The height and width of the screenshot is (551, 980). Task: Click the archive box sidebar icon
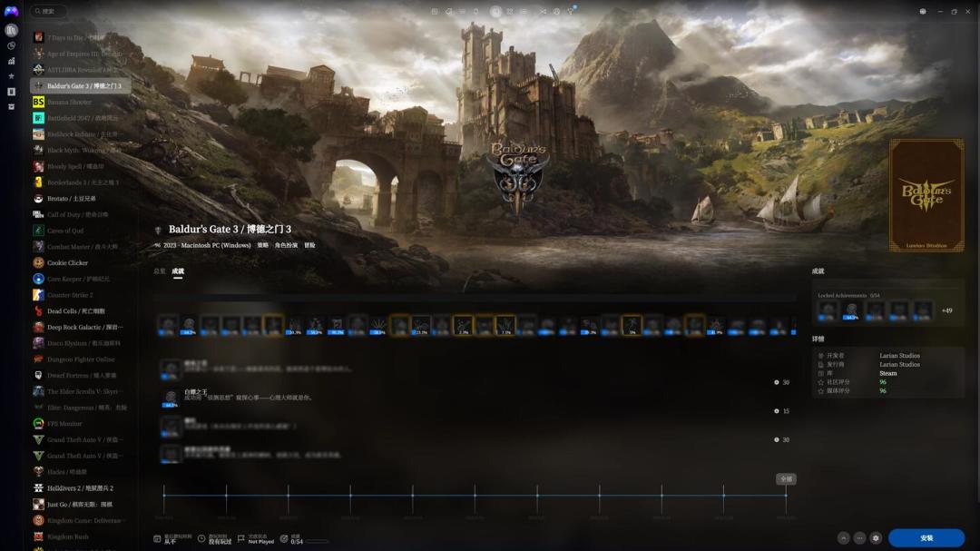11,107
